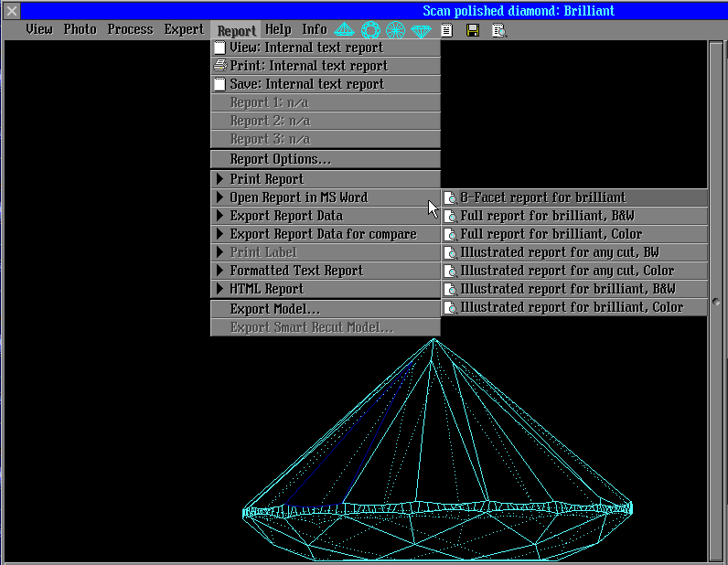Click the vertical scrollbar handle on right edge

click(717, 302)
